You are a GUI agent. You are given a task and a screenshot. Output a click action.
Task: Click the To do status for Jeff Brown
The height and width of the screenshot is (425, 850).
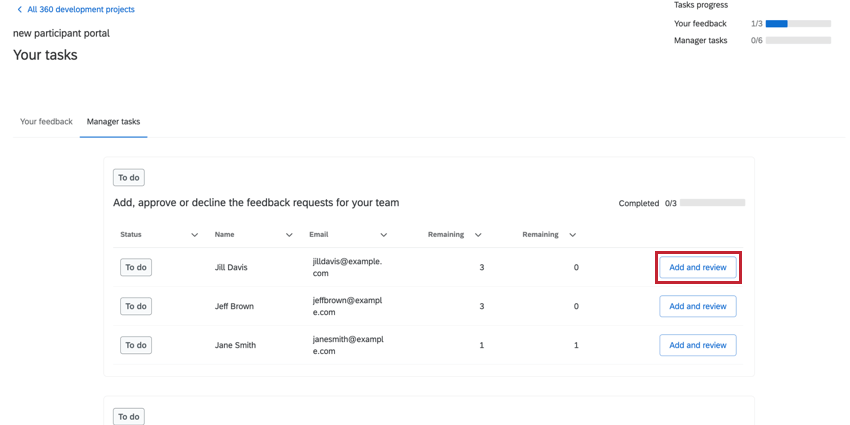pyautogui.click(x=136, y=306)
